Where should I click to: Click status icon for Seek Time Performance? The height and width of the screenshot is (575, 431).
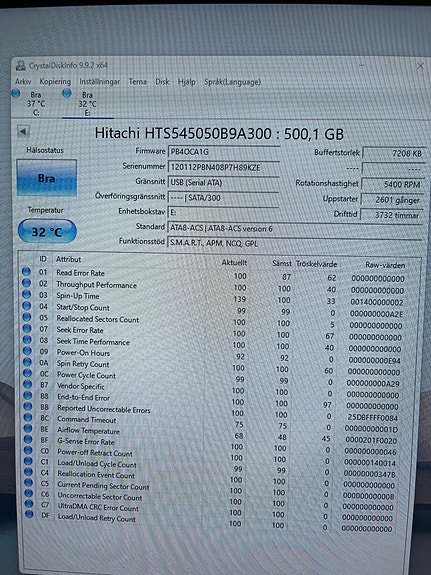point(27,340)
